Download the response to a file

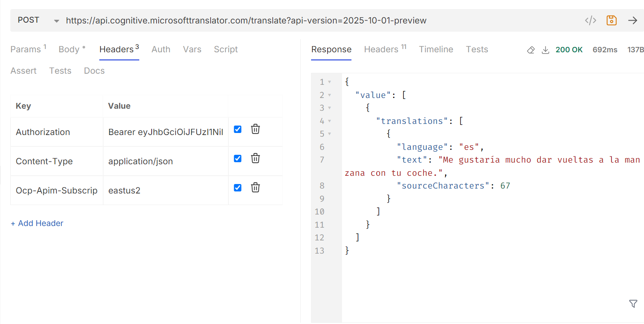pos(545,50)
